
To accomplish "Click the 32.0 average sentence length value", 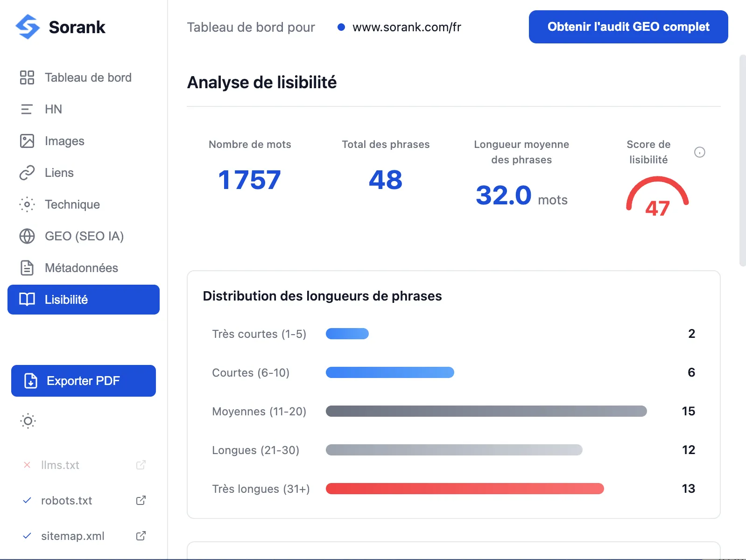I will coord(504,195).
